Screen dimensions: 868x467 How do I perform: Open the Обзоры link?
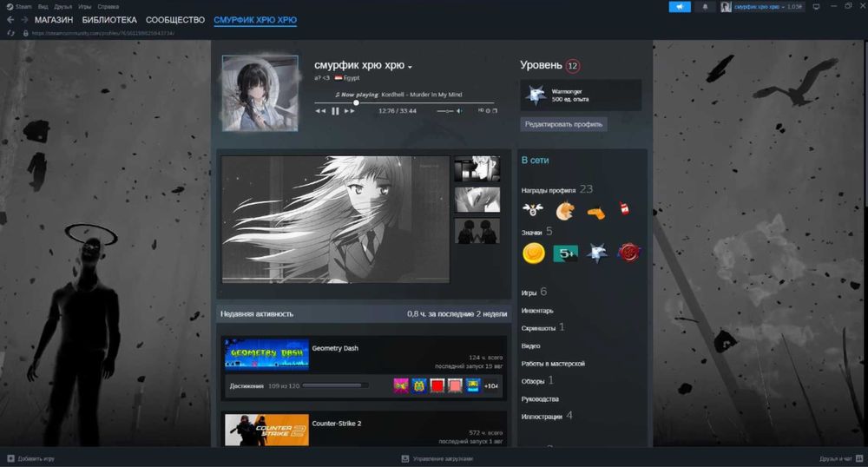tap(537, 381)
